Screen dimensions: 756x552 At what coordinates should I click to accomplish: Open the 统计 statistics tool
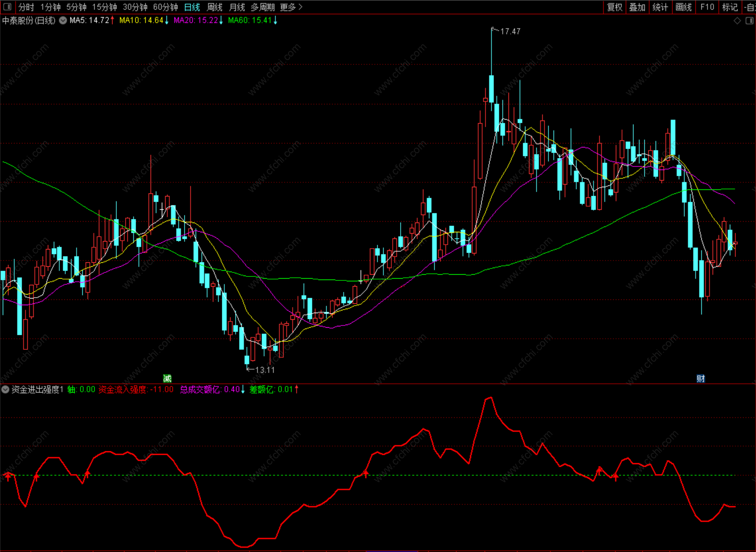pos(661,7)
